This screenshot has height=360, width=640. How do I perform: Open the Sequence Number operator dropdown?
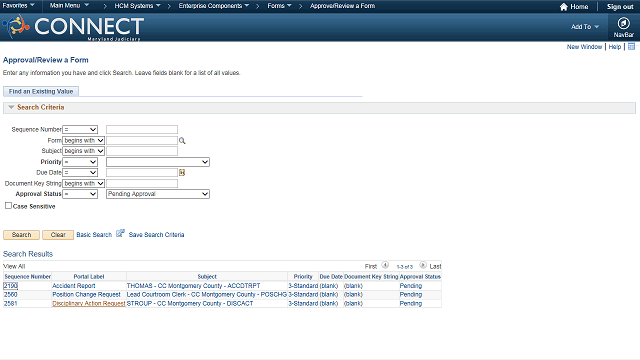80,129
